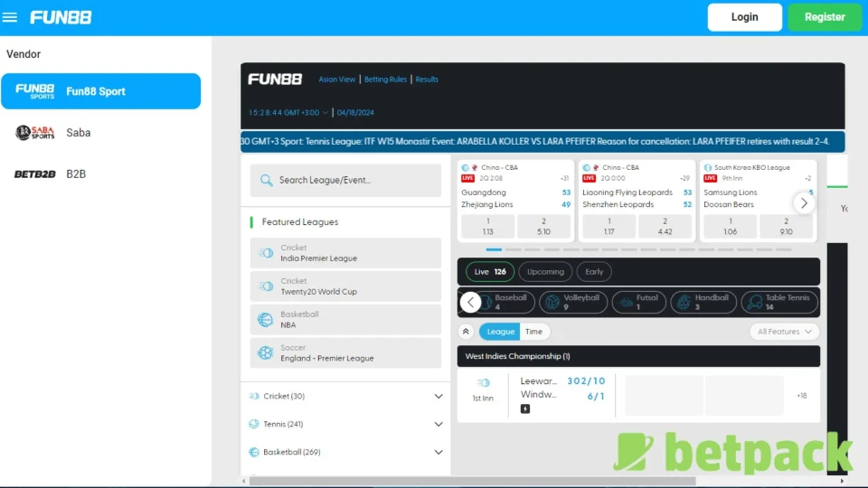Viewport: 868px width, 488px height.
Task: Switch sorting to Time
Action: tap(534, 332)
